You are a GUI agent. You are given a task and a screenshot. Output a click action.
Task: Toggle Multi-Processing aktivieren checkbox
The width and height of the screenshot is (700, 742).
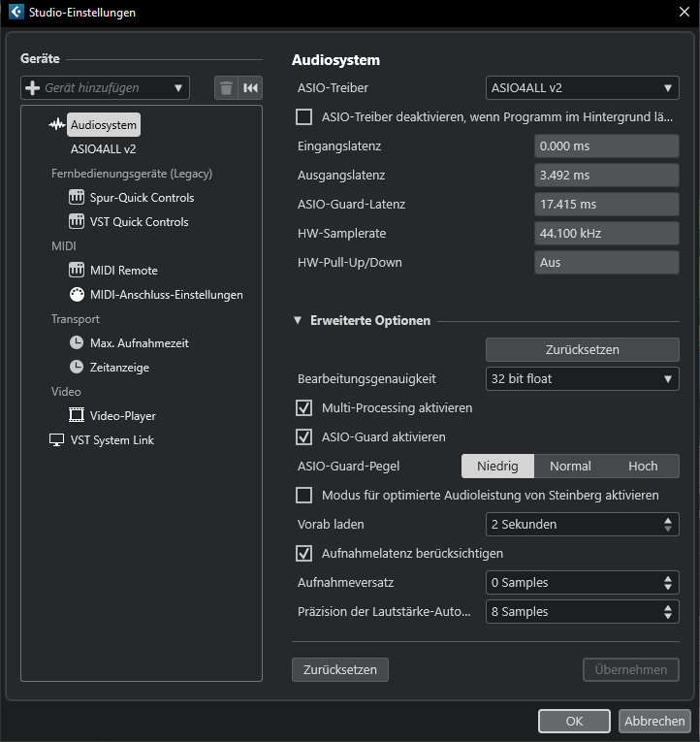303,408
